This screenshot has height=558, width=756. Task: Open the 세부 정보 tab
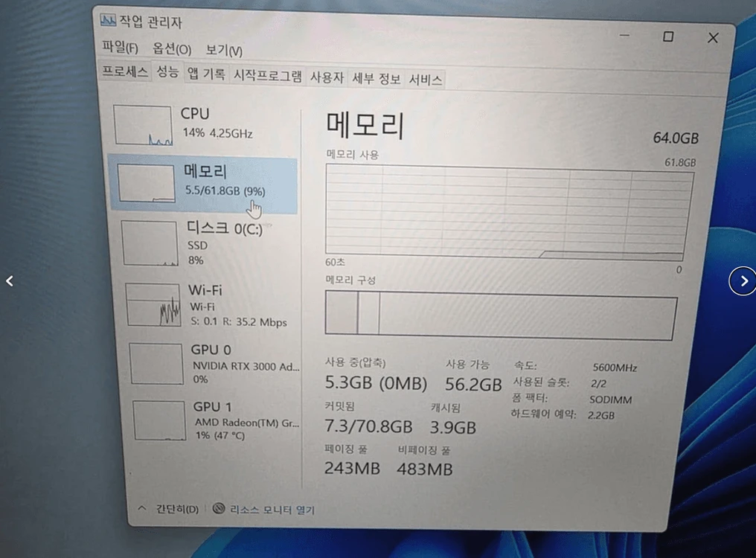coord(376,78)
